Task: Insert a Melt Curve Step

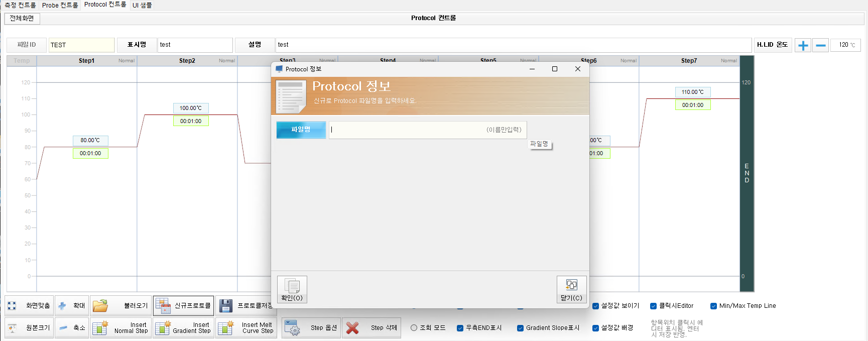Action: pyautogui.click(x=246, y=328)
